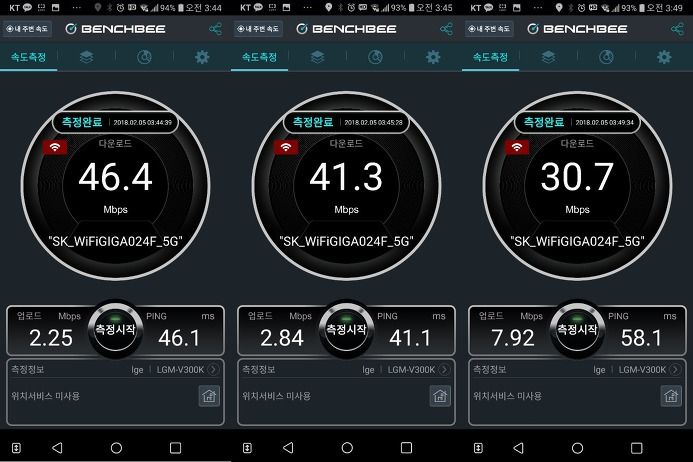Screen dimensions: 693x462
Task: Expand LGM-V300K info chevron under 41.1 ping
Action: [444, 370]
